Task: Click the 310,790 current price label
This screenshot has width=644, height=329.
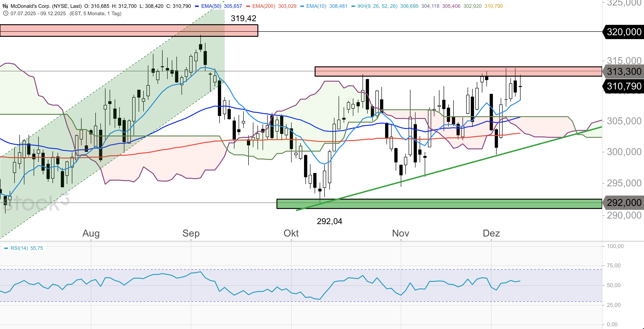Action: point(624,87)
